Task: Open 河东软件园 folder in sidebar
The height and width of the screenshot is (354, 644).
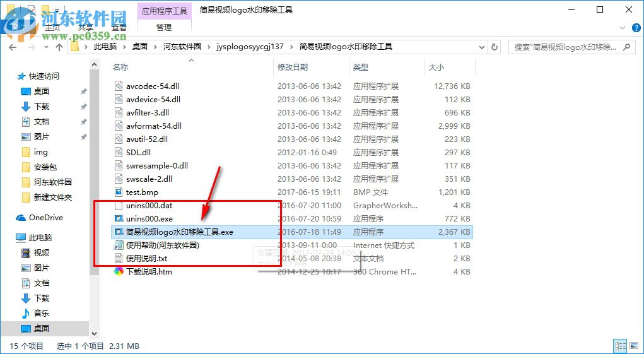Action: [47, 182]
